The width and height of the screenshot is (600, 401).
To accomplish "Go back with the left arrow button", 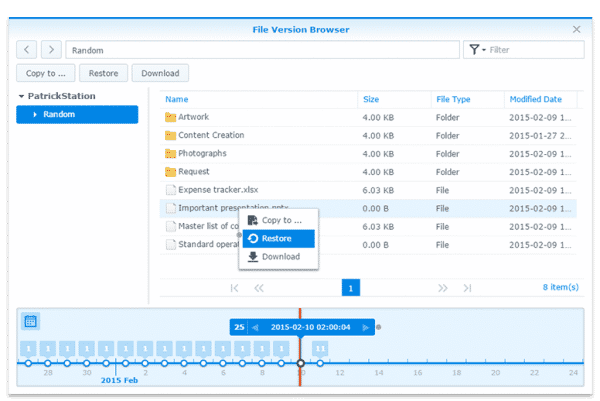I will coord(28,49).
